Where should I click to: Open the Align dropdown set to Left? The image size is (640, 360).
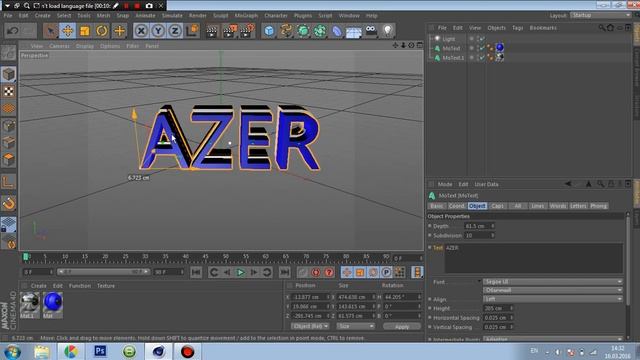pyautogui.click(x=553, y=299)
